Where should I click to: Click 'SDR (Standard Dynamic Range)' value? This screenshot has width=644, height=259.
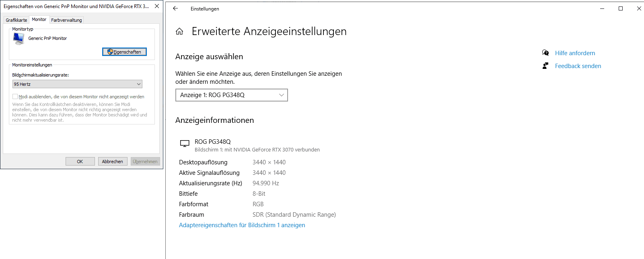[294, 215]
